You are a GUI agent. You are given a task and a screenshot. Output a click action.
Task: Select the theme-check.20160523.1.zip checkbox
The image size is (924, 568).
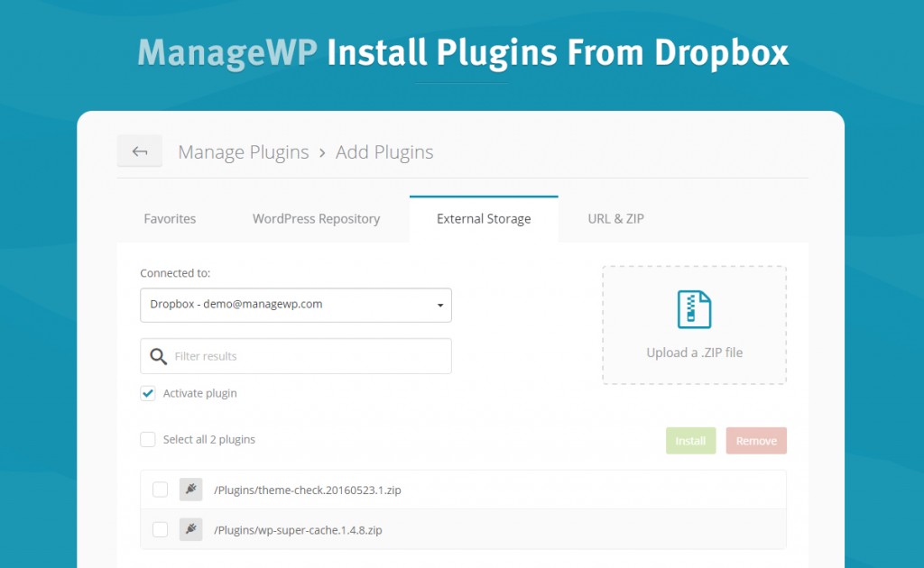[160, 490]
